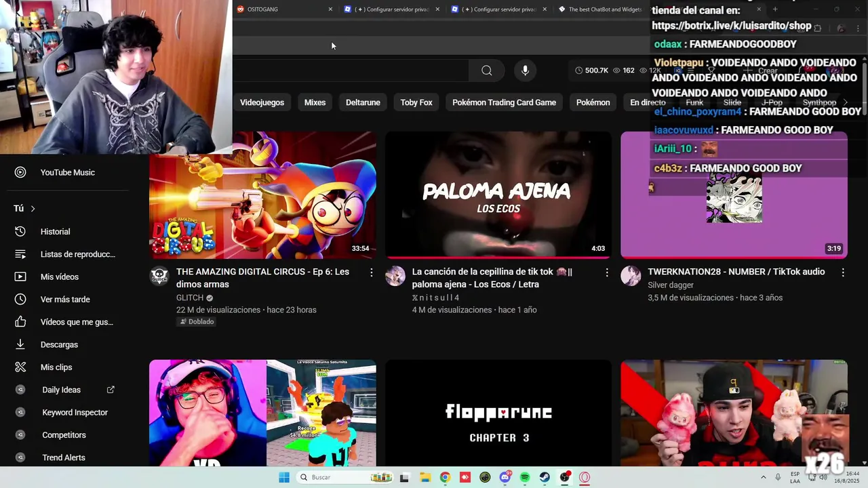The image size is (868, 488).
Task: Play the Paloma Ajena thumbnail
Action: click(498, 195)
